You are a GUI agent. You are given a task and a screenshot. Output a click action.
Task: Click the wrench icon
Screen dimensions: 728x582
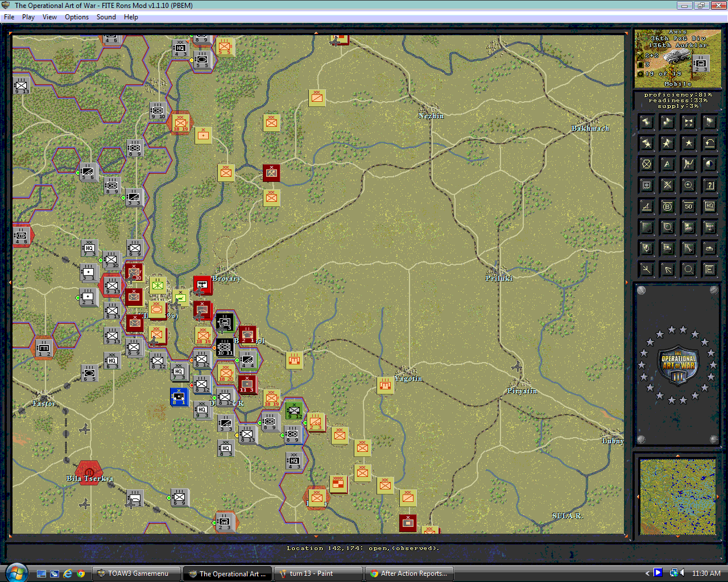click(x=688, y=248)
